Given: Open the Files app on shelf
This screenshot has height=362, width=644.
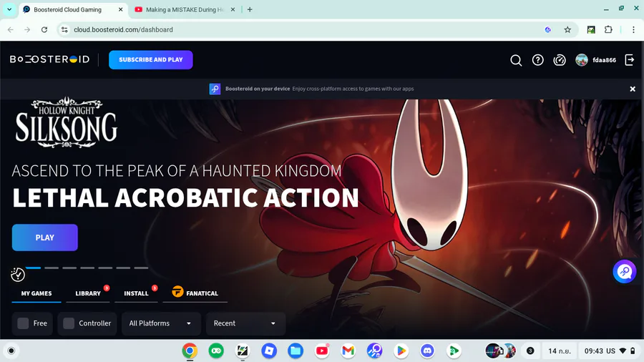Looking at the screenshot, I should pyautogui.click(x=296, y=351).
